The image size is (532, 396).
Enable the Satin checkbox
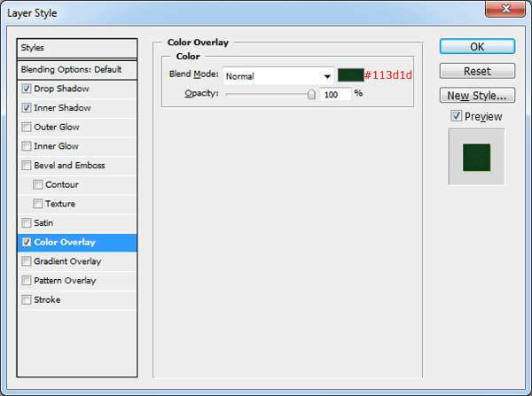point(27,223)
